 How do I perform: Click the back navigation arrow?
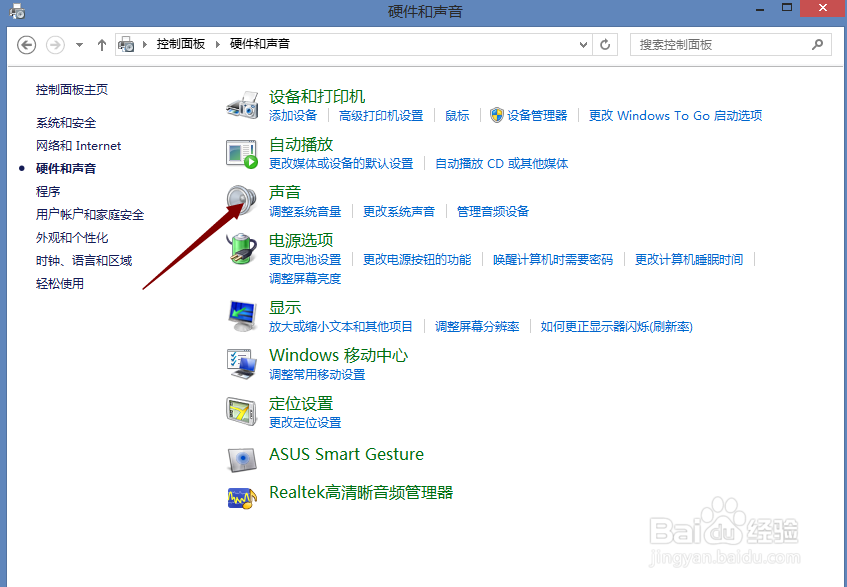(x=28, y=44)
